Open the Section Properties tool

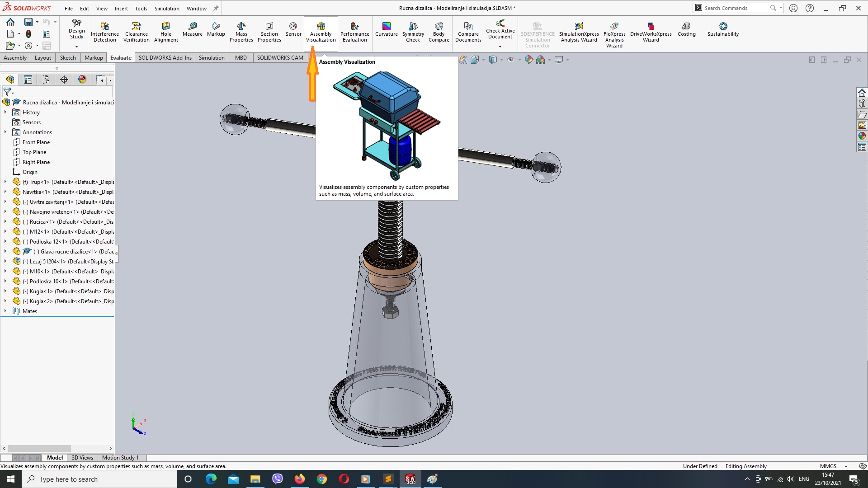pyautogui.click(x=269, y=32)
